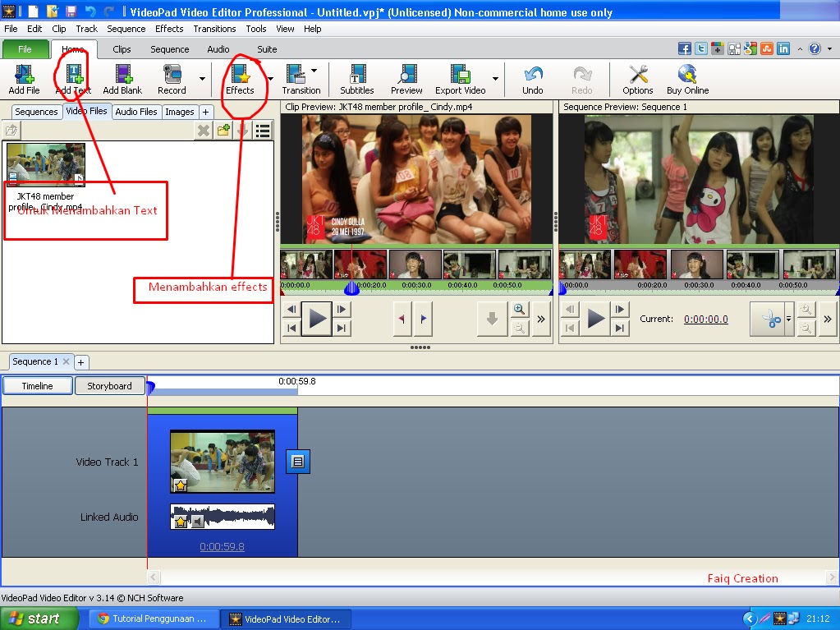Click the help question mark icon
840x630 pixels.
[815, 48]
